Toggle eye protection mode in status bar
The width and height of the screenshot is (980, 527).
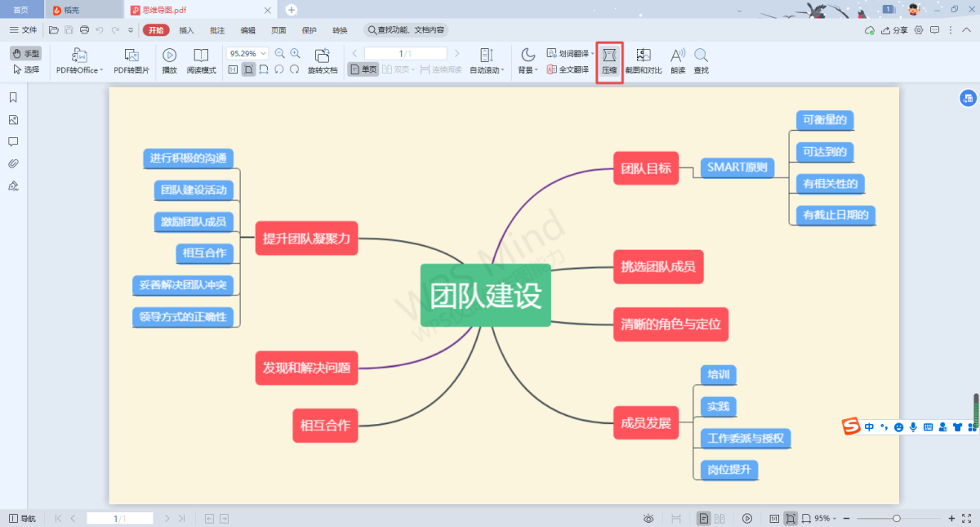(x=648, y=518)
